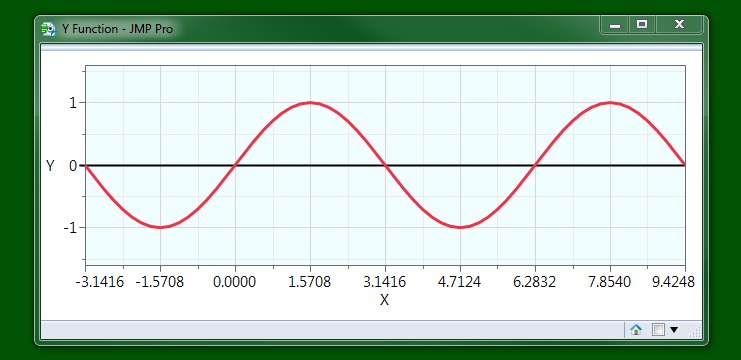Click the 4.7124 x-axis tick label
This screenshot has width=741, height=360.
459,283
